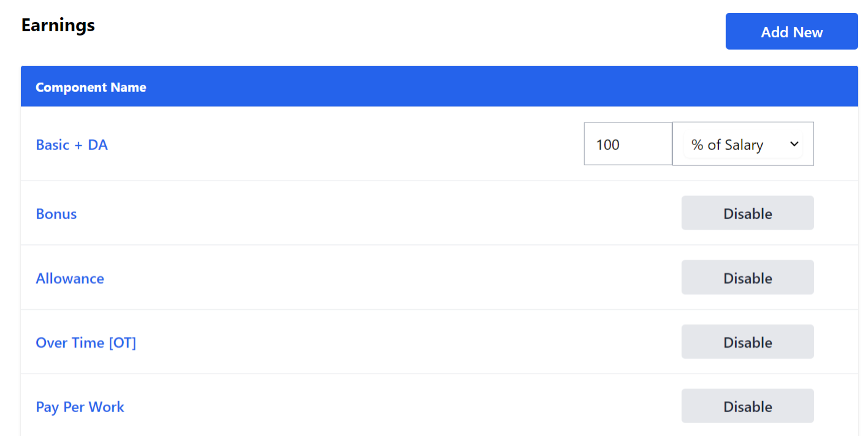Focus the Basic + DA value field

(x=628, y=145)
